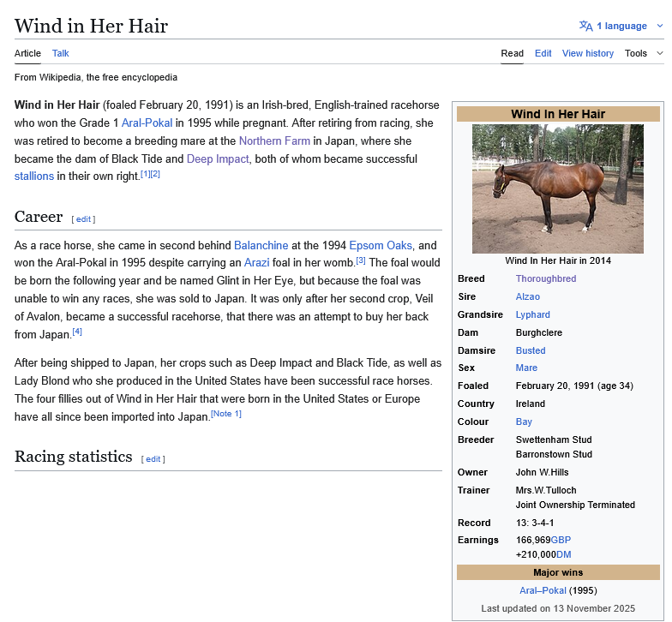Open Aral–Pokal link under Major wins
The height and width of the screenshot is (622, 672).
(x=543, y=590)
